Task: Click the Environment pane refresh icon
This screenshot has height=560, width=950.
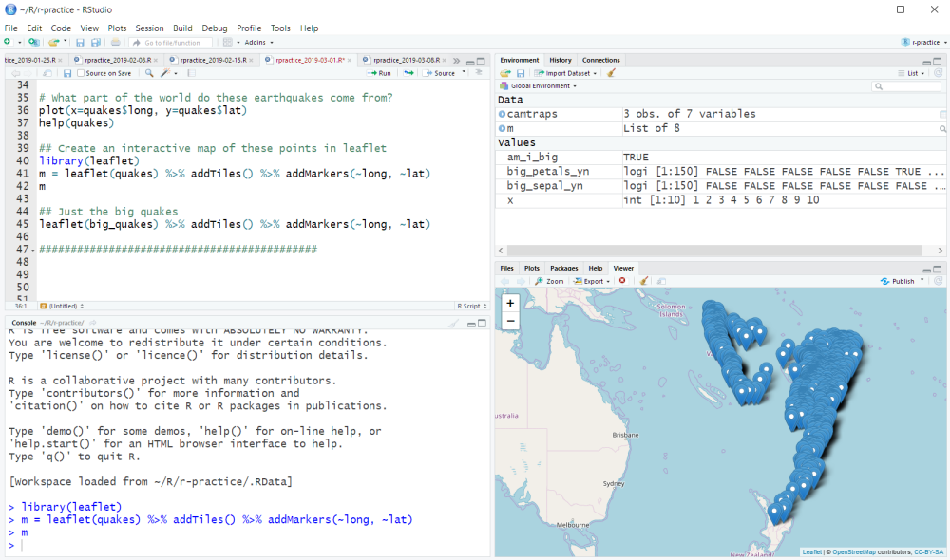Action: (x=938, y=73)
